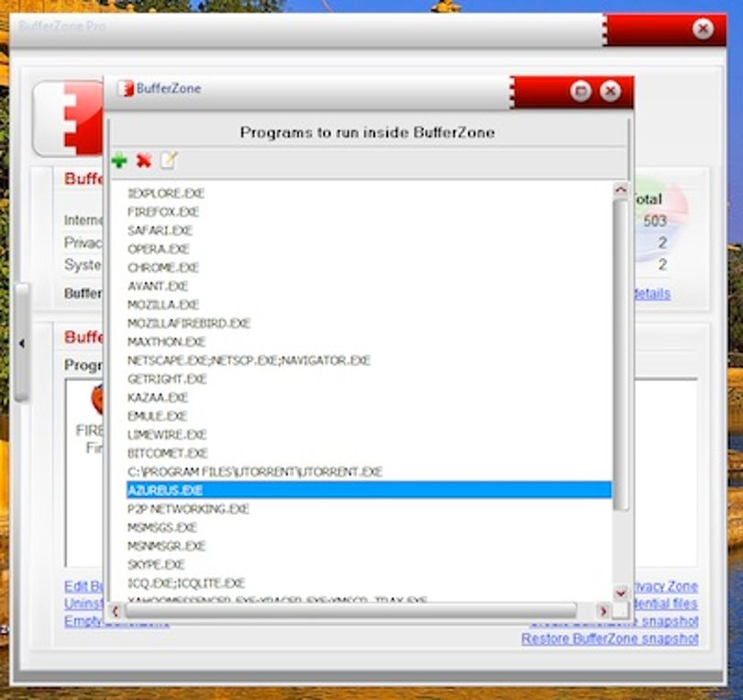Click the edit program notepad icon

click(168, 161)
